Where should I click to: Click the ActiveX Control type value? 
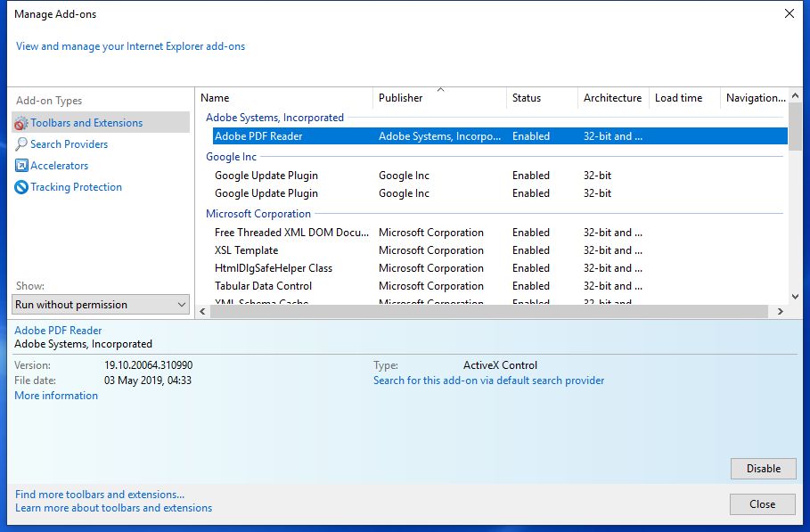500,365
